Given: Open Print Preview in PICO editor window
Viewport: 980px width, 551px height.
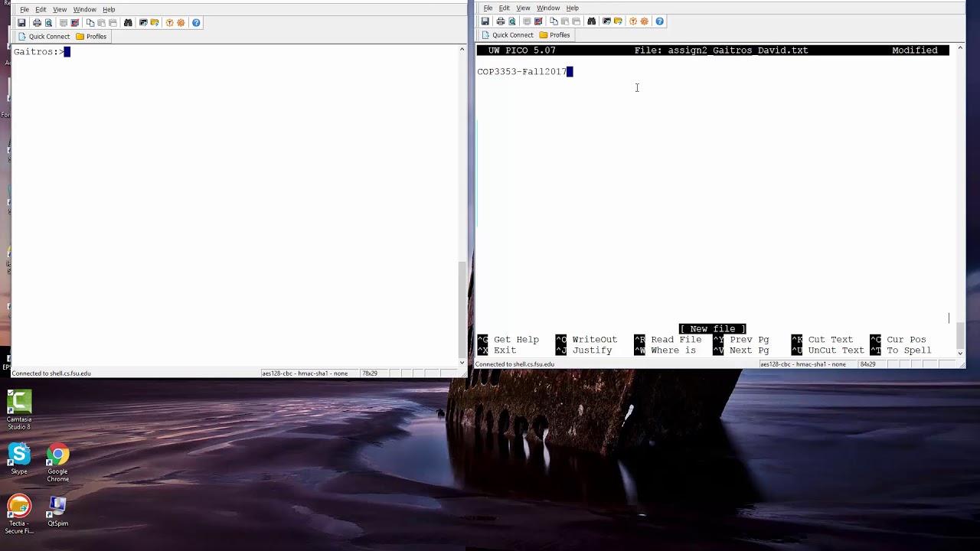Looking at the screenshot, I should click(512, 21).
